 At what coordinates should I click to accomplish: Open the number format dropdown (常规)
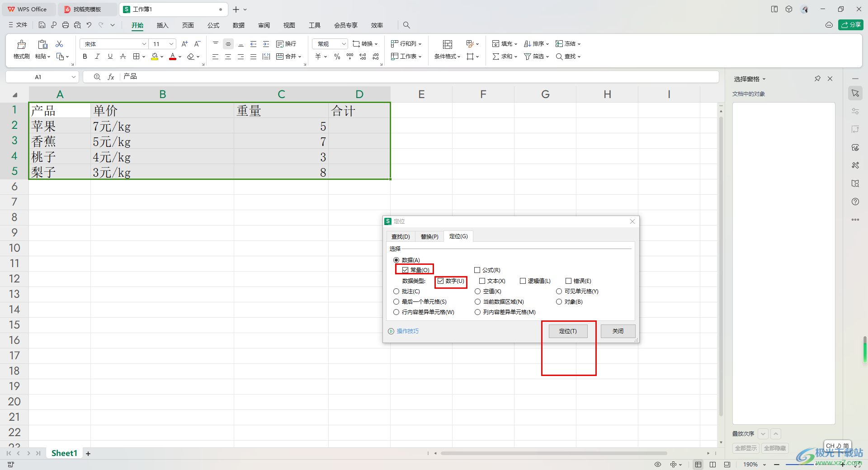[x=344, y=44]
